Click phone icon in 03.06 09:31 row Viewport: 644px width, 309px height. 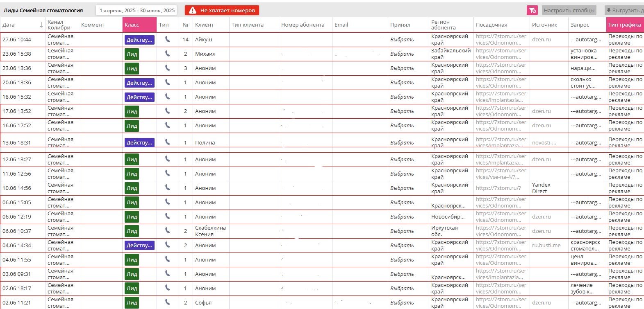[167, 274]
